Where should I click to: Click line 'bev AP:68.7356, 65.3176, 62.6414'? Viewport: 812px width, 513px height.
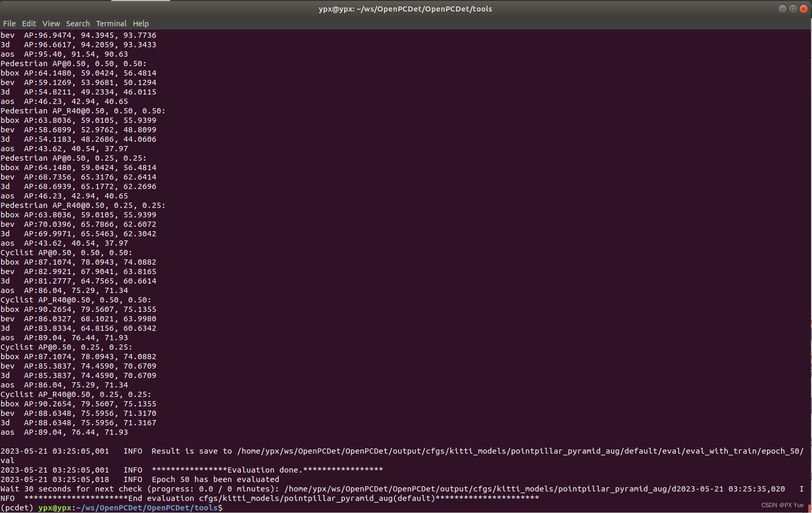click(x=78, y=177)
